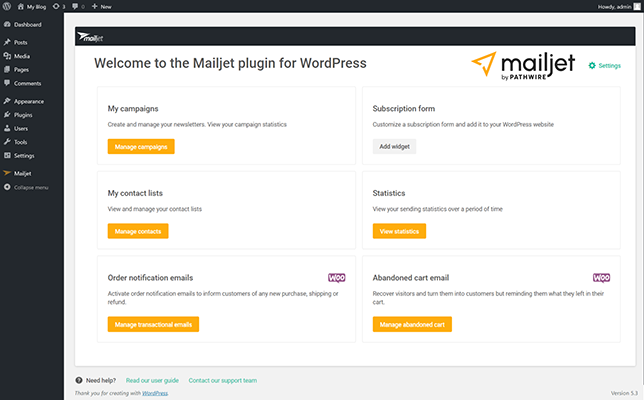Image resolution: width=644 pixels, height=400 pixels.
Task: Click Manage transactional emails button
Action: [x=153, y=324]
